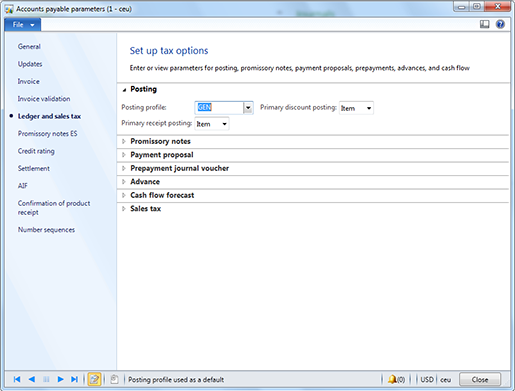This screenshot has height=391, width=515.
Task: Expand Prepayment journal voucher fast tab
Action: tap(124, 168)
